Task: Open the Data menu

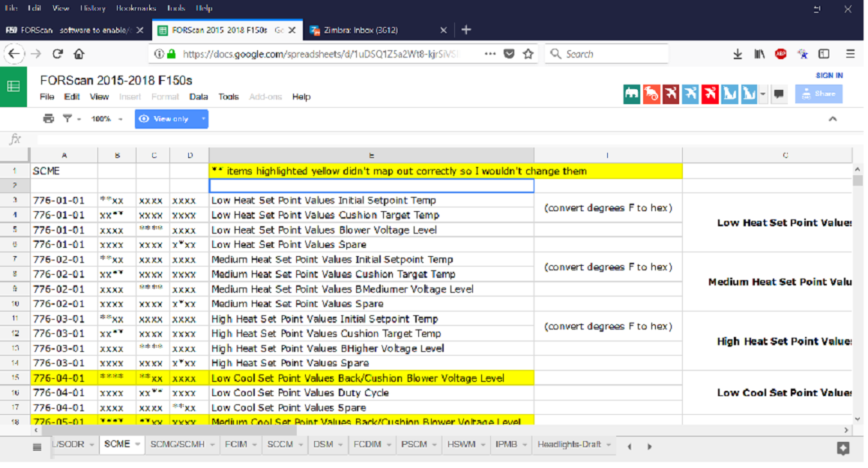Action: (198, 97)
